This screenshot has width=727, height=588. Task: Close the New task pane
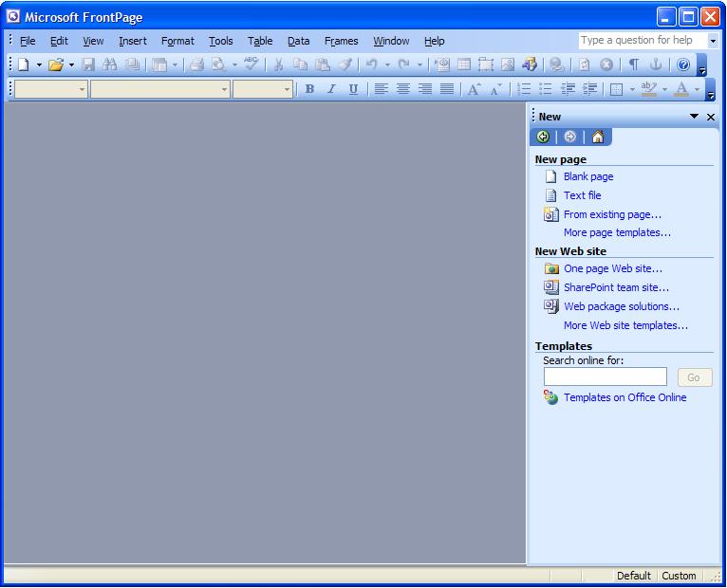coord(711,117)
